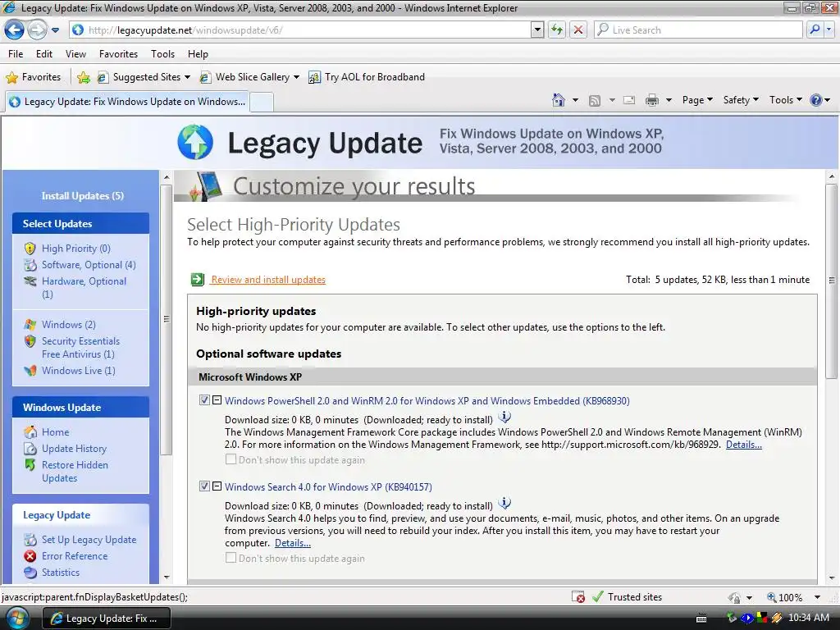The image size is (840, 630).
Task: Click the Security Essentials shield icon
Action: click(x=30, y=341)
